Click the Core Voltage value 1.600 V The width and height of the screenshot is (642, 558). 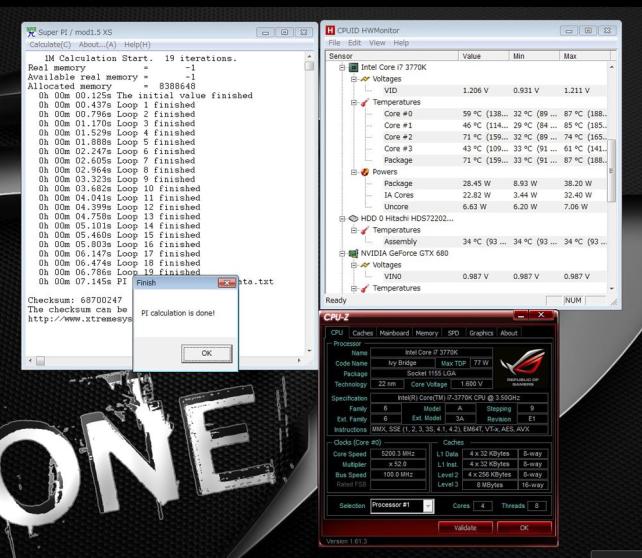pos(471,384)
